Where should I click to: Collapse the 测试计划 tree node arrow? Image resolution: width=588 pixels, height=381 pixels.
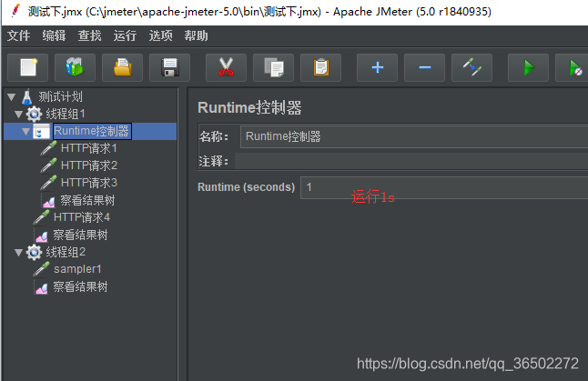(12, 97)
